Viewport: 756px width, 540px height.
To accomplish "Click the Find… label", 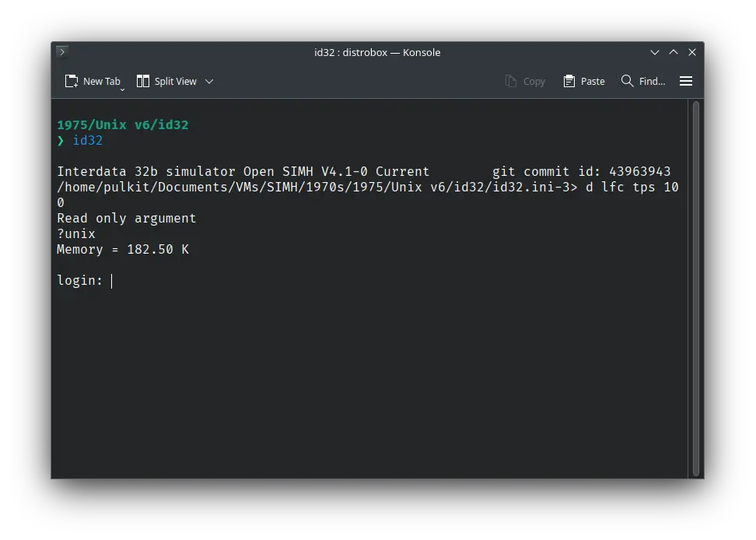I will [x=652, y=81].
